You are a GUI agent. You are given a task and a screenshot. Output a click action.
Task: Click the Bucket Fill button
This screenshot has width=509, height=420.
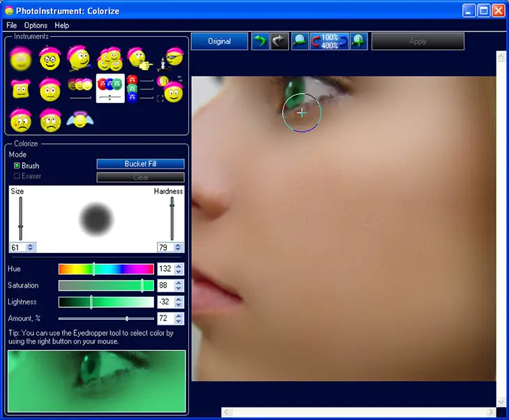click(141, 164)
